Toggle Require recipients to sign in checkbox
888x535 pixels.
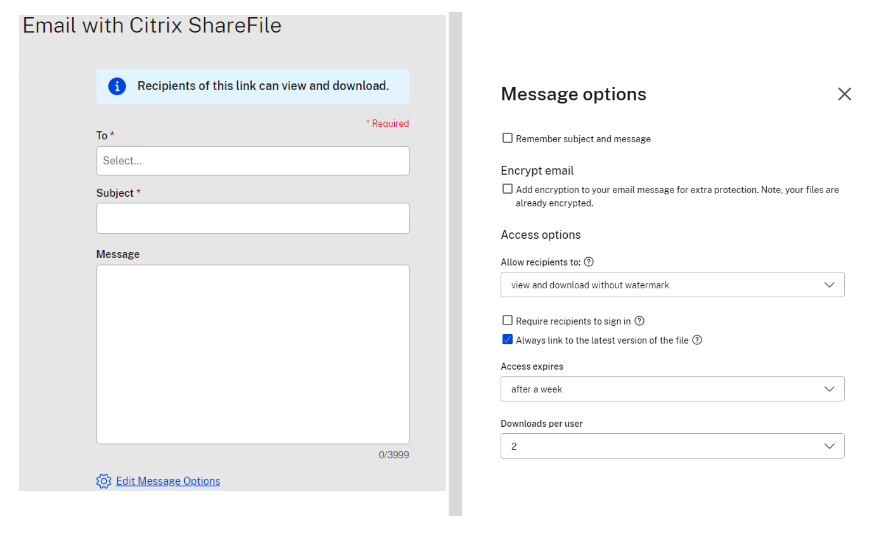click(507, 321)
